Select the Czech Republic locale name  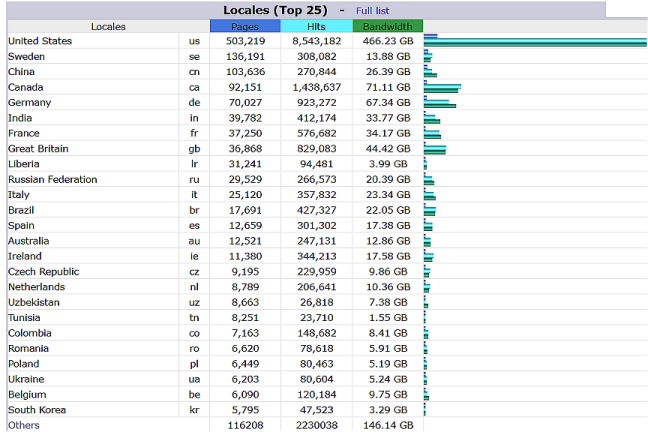point(44,272)
